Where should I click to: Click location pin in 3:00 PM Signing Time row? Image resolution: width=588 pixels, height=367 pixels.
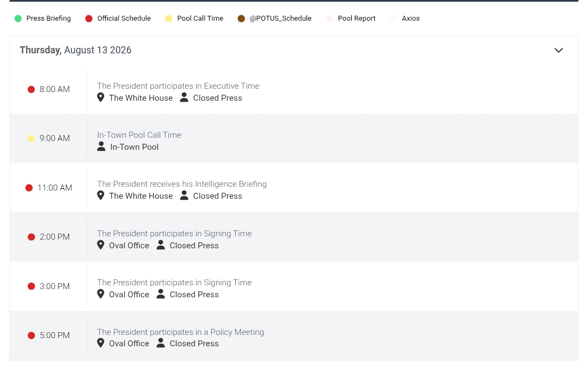101,294
